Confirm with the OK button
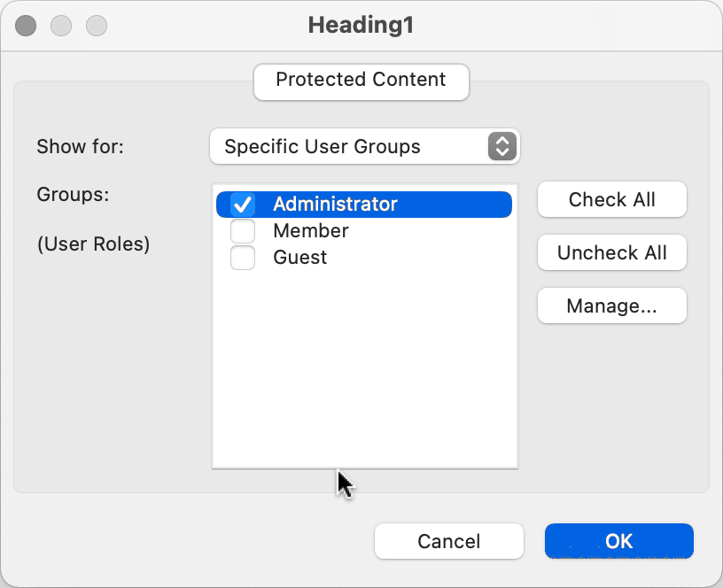The image size is (723, 588). (x=618, y=541)
